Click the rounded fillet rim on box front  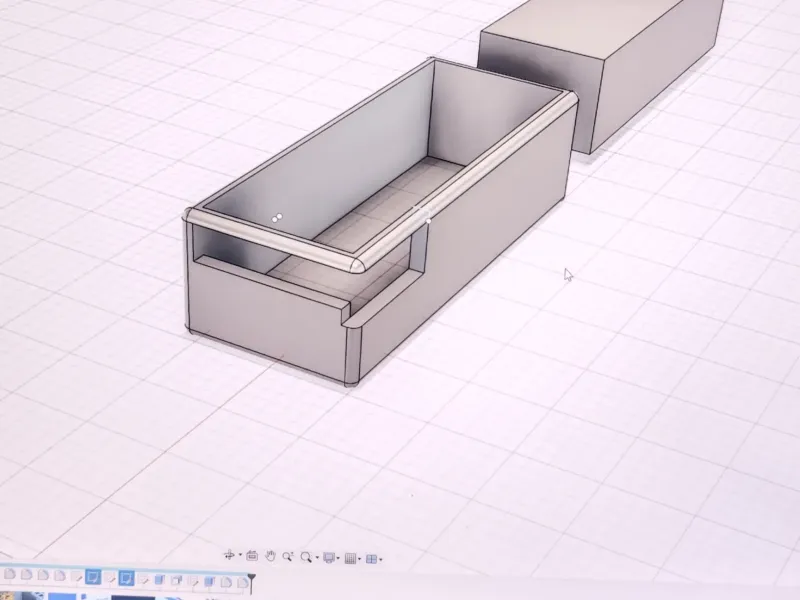276,241
